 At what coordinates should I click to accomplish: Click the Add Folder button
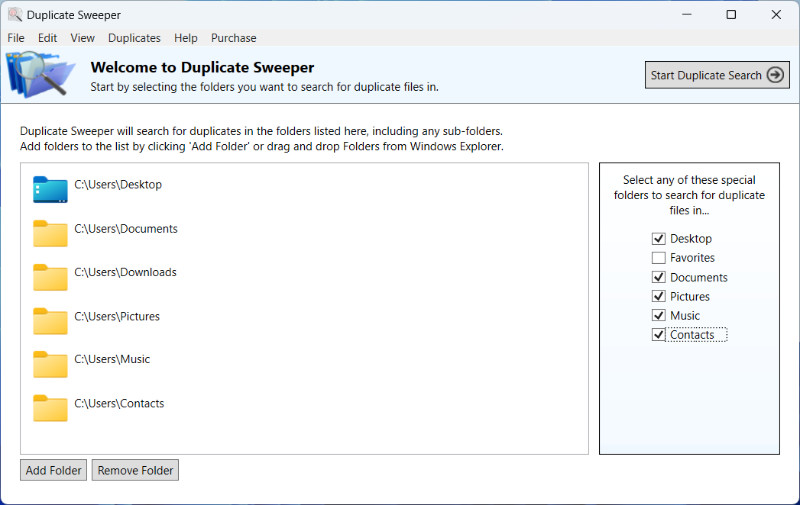54,470
